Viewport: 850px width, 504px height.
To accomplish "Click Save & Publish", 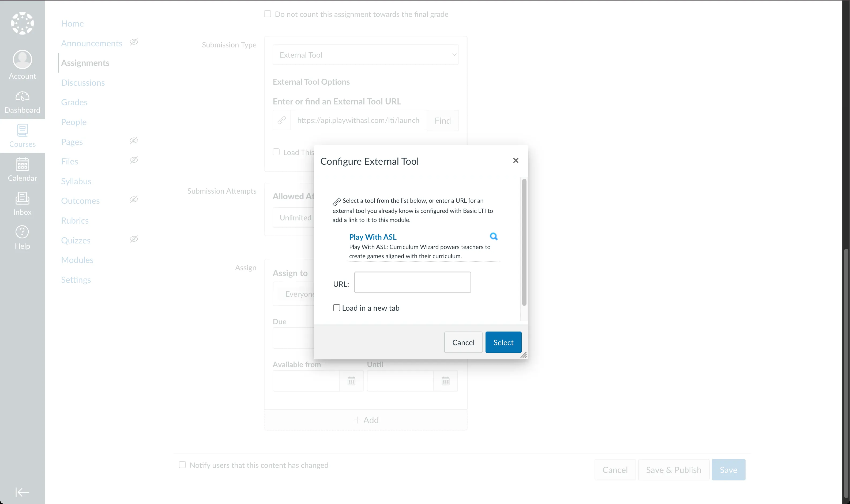I will coord(674,470).
